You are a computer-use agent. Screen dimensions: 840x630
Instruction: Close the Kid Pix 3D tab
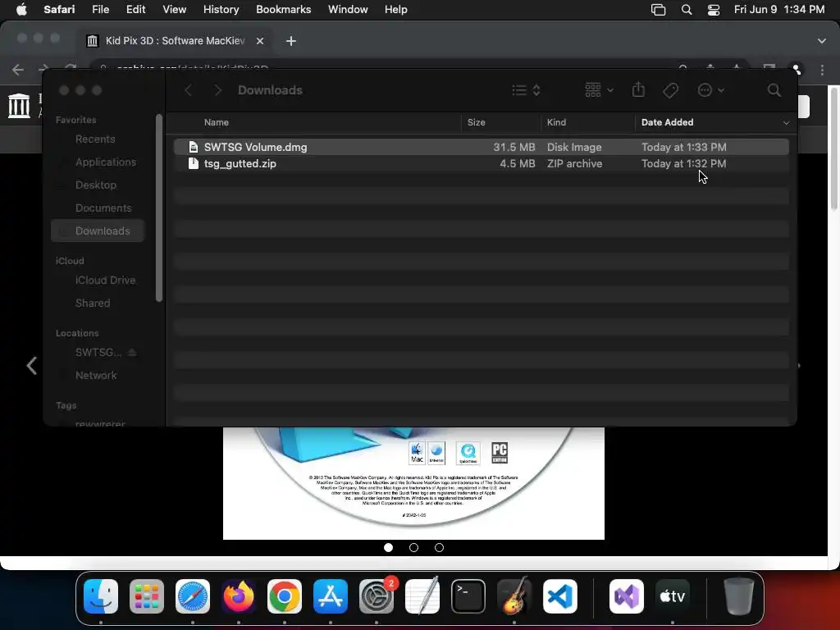click(x=260, y=41)
